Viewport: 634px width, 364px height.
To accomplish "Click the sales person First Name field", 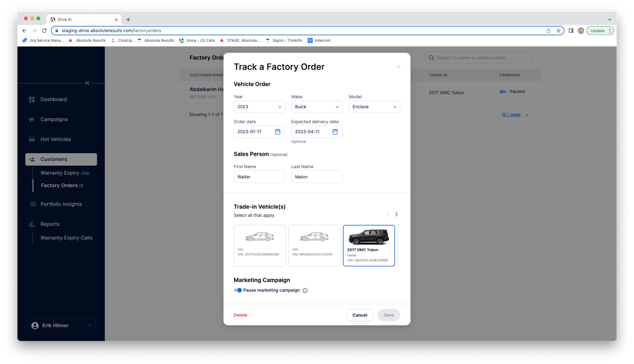I will (x=259, y=177).
